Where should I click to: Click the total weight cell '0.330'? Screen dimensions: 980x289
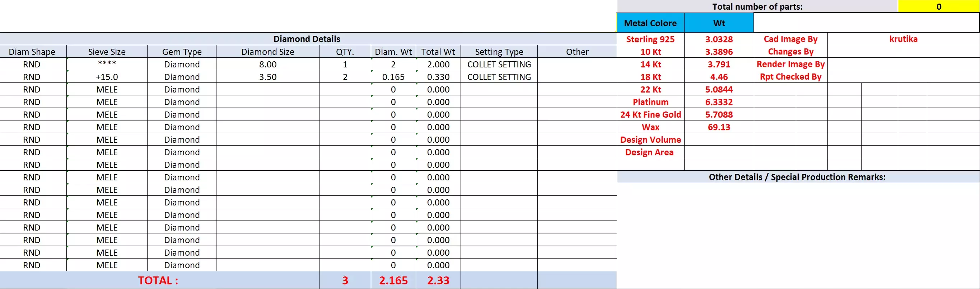[x=438, y=77]
